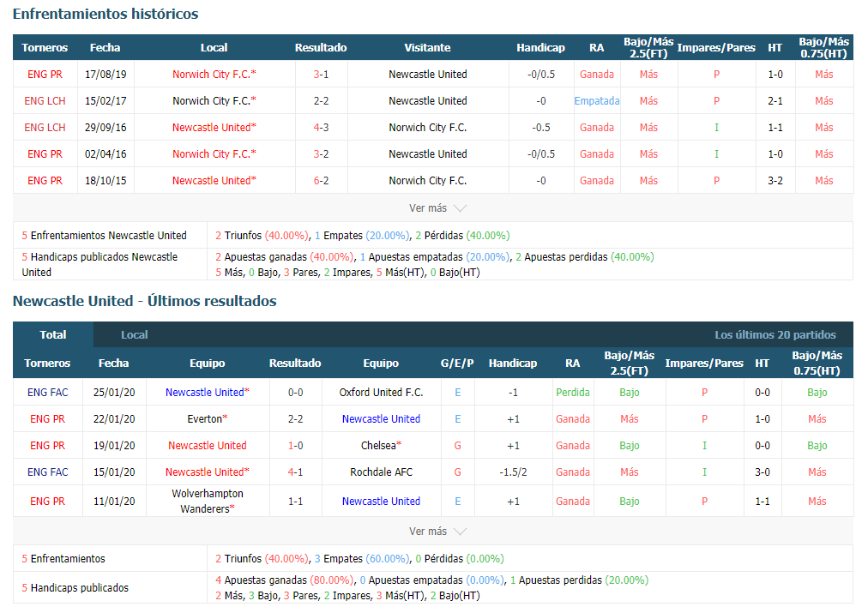Viewport: 868px width, 607px height.
Task: Switch to the Local tab
Action: coord(134,334)
